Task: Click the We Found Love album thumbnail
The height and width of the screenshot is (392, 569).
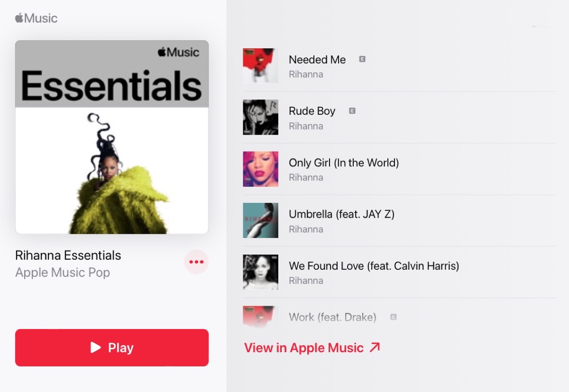Action: pos(260,272)
